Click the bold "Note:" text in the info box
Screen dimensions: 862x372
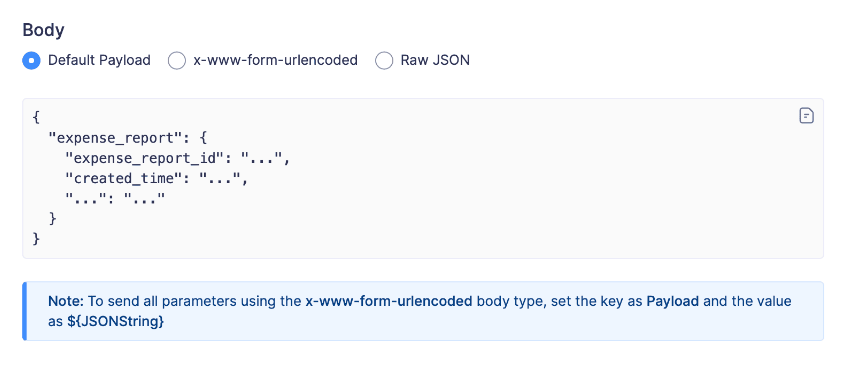click(66, 301)
